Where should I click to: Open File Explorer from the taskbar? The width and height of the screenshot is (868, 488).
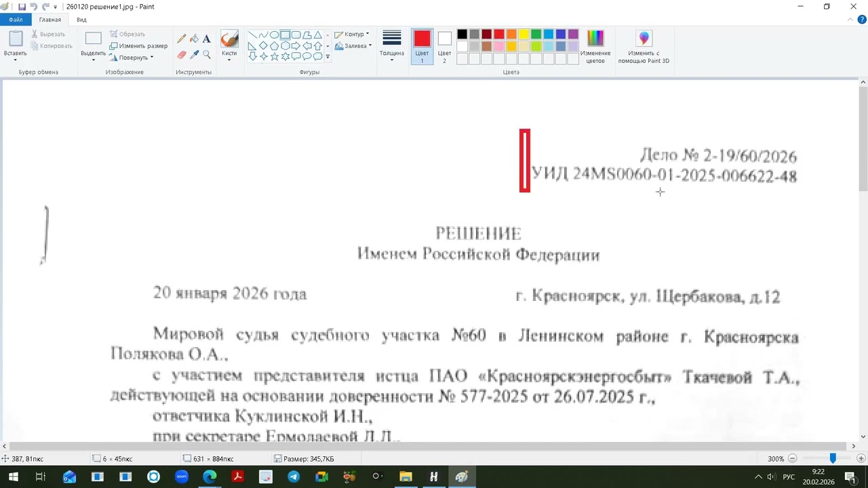pyautogui.click(x=406, y=476)
